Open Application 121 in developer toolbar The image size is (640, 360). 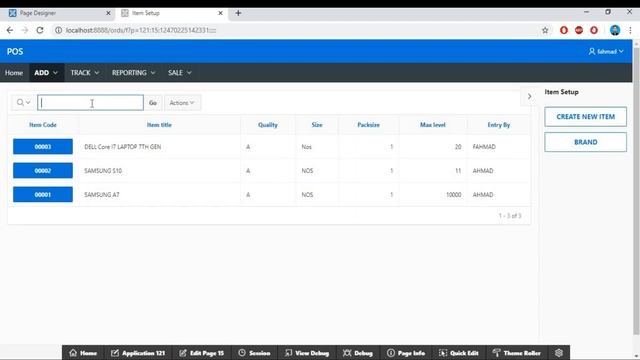coord(138,353)
